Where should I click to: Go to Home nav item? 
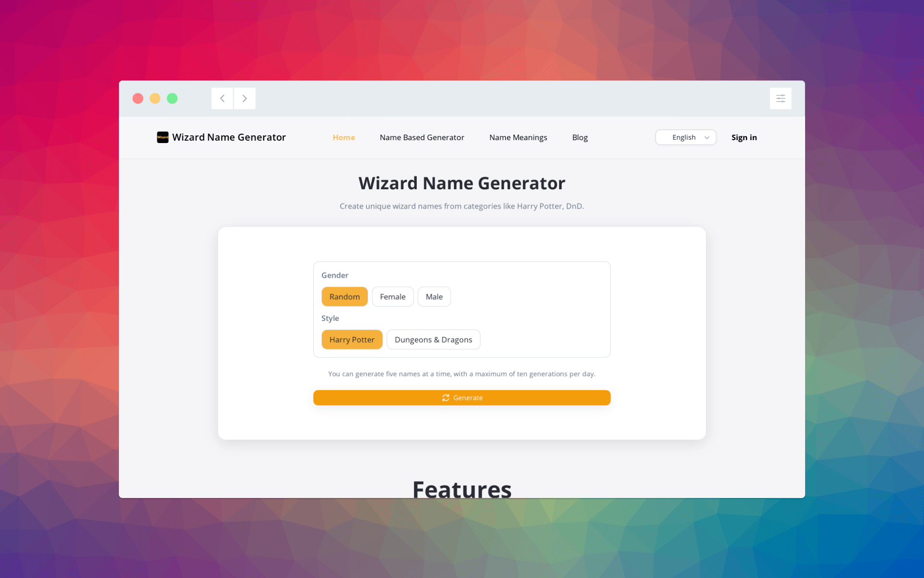click(344, 137)
